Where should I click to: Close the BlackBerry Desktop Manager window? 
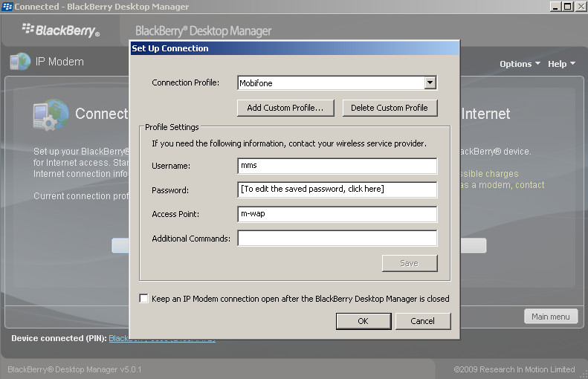click(580, 7)
